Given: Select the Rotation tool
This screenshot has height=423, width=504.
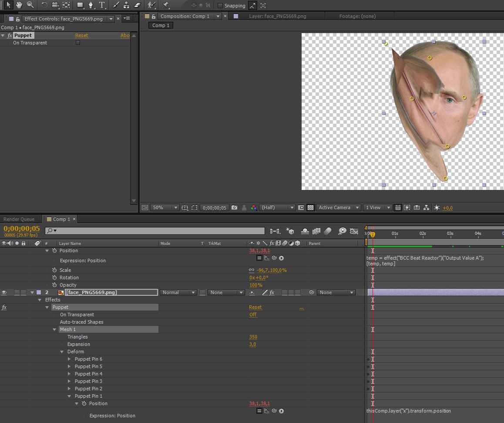Looking at the screenshot, I should click(x=44, y=5).
